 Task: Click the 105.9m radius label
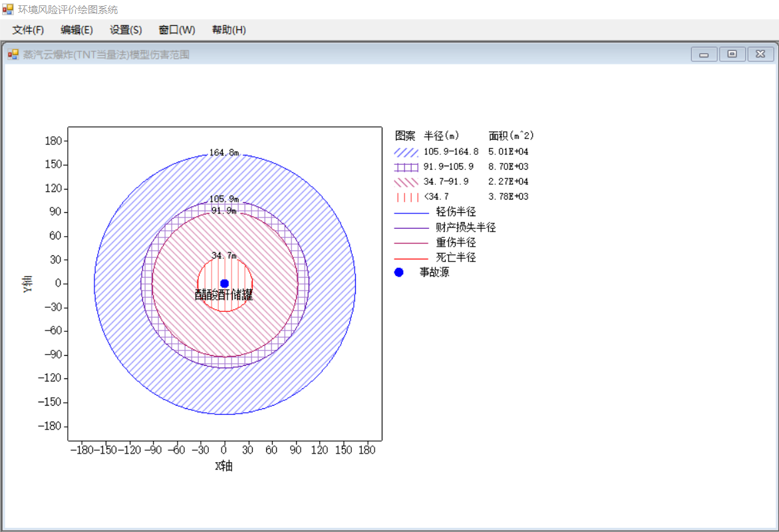(224, 199)
